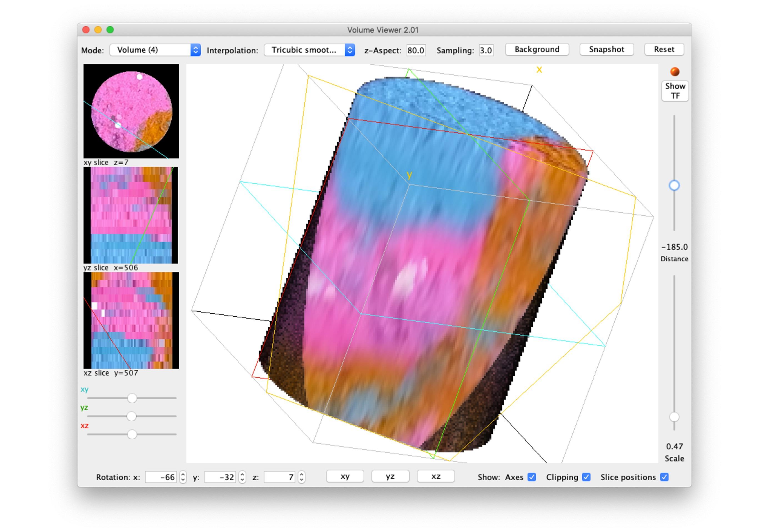Click the orange light sphere icon
769x532 pixels.
point(674,72)
